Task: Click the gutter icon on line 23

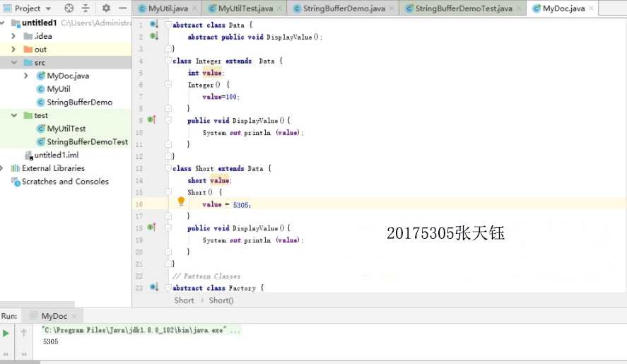Action: pos(154,287)
